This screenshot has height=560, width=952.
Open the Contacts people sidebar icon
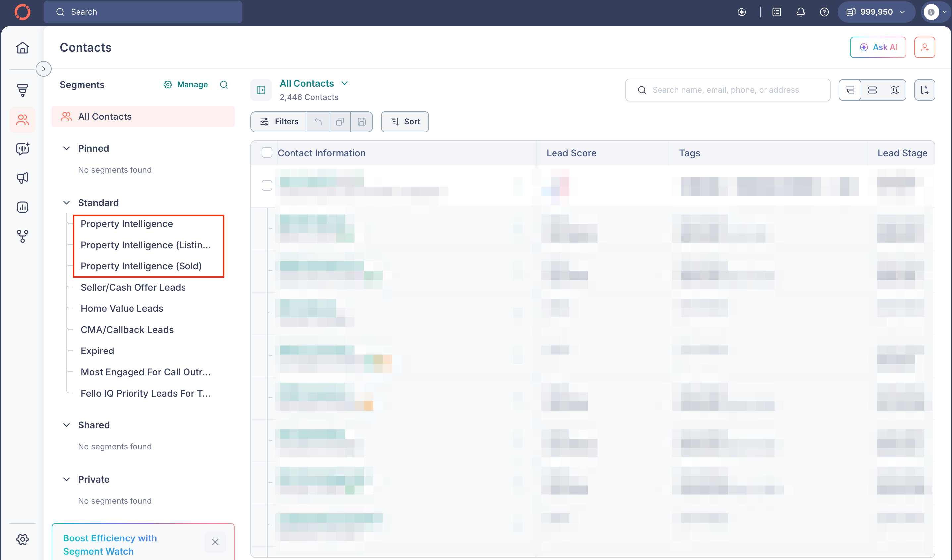click(x=22, y=120)
